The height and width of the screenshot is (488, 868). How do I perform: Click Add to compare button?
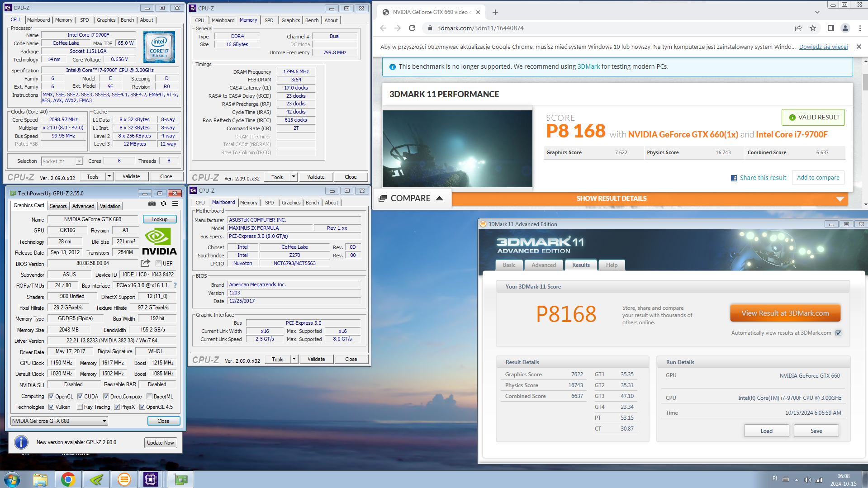click(x=818, y=178)
